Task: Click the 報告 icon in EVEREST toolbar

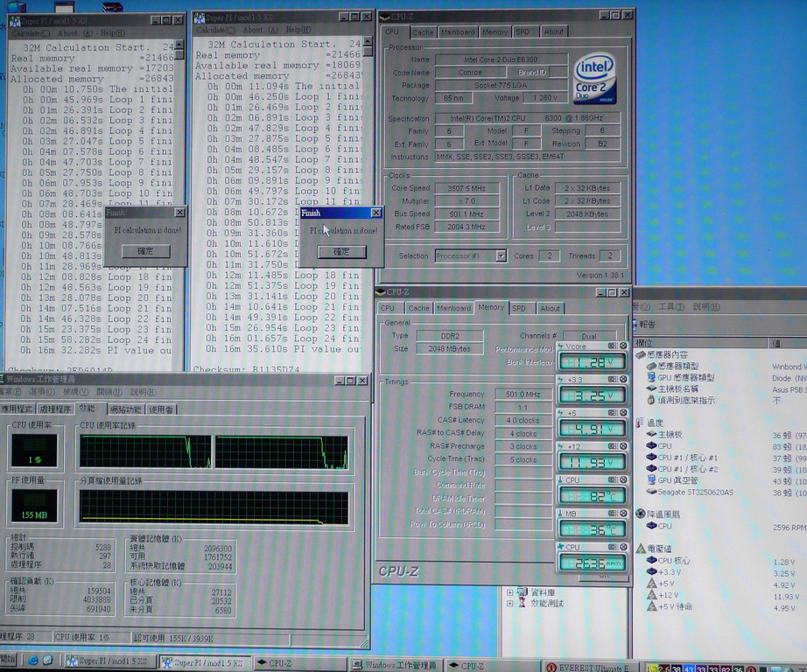Action: coord(635,324)
